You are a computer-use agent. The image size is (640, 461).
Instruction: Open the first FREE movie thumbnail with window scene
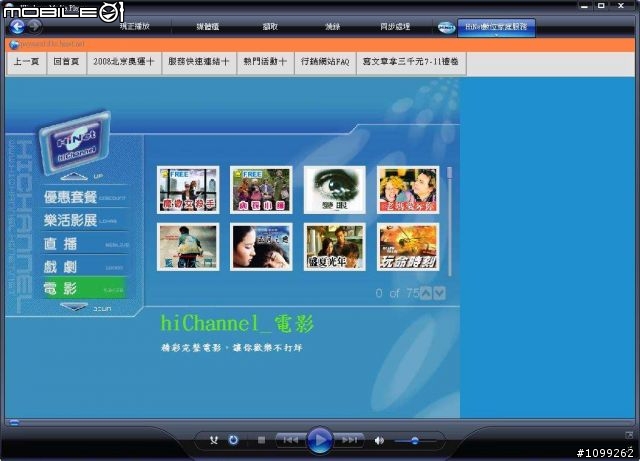pyautogui.click(x=188, y=190)
